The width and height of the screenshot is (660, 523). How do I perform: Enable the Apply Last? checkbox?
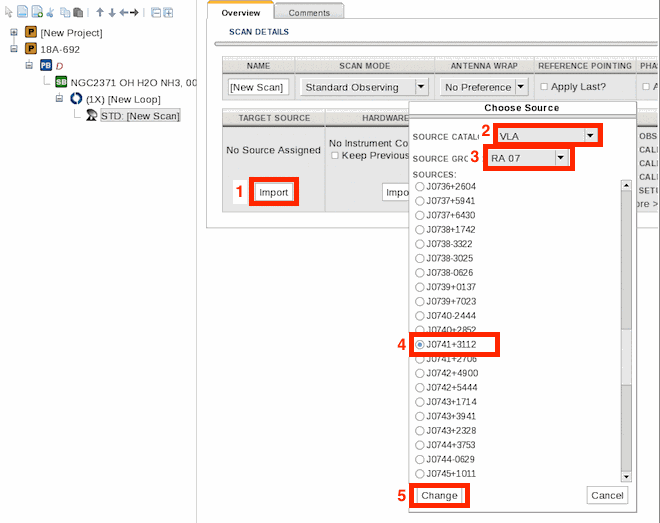pyautogui.click(x=545, y=87)
